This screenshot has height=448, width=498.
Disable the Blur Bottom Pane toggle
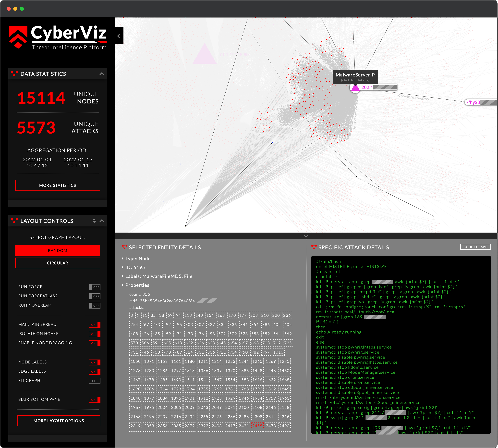[x=95, y=400]
